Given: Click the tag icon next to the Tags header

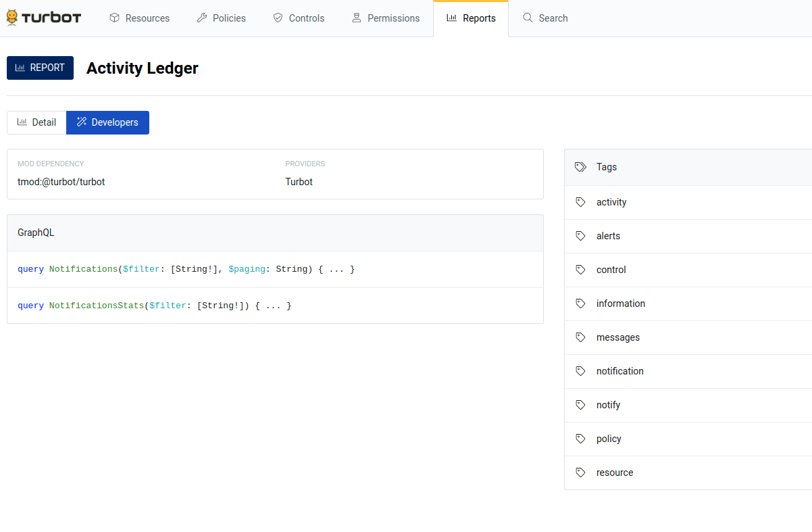Looking at the screenshot, I should 581,166.
